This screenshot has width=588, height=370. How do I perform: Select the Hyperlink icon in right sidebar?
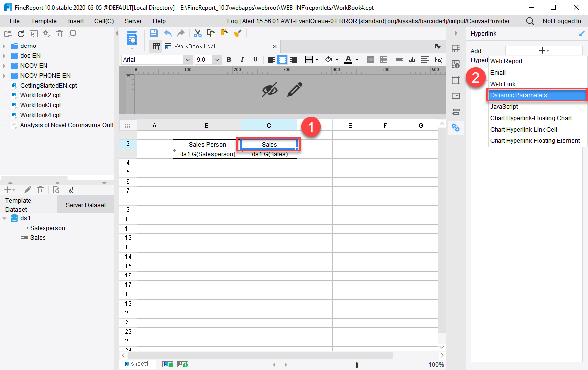coord(456,127)
